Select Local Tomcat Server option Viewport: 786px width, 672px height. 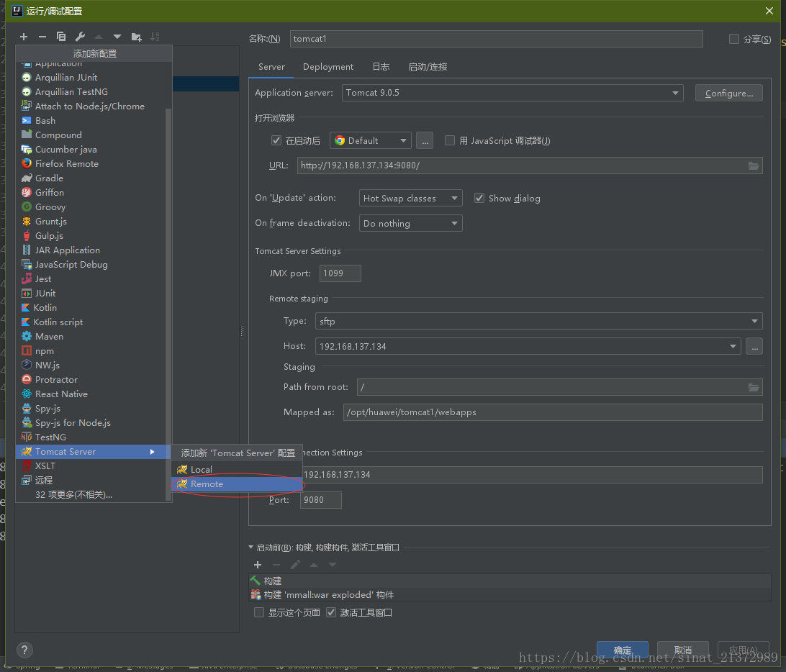(237, 470)
